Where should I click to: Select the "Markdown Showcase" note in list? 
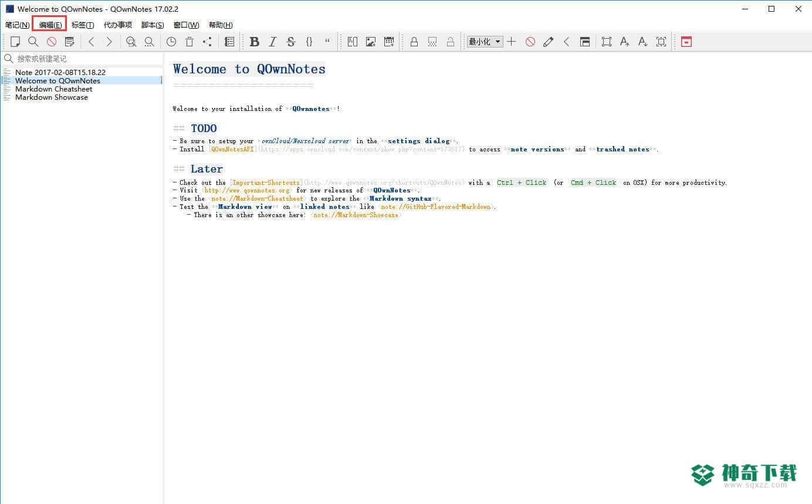[52, 97]
